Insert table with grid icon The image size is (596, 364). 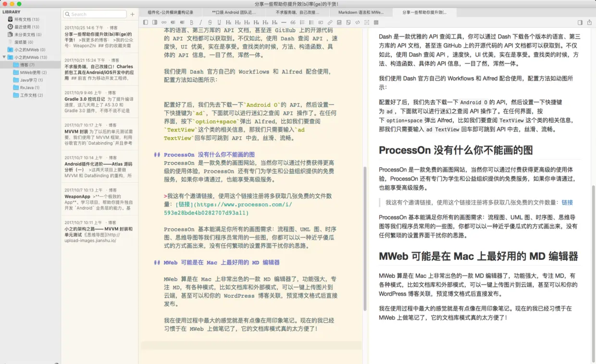pos(376,22)
